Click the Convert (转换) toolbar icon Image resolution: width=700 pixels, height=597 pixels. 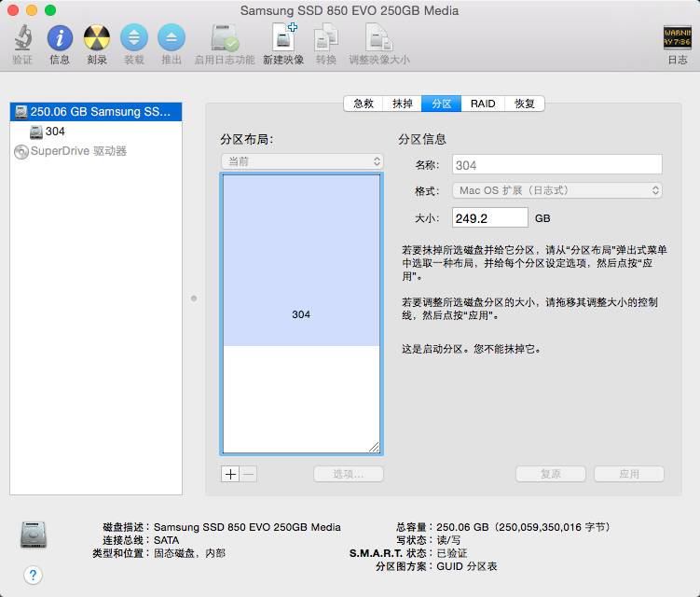coord(326,37)
